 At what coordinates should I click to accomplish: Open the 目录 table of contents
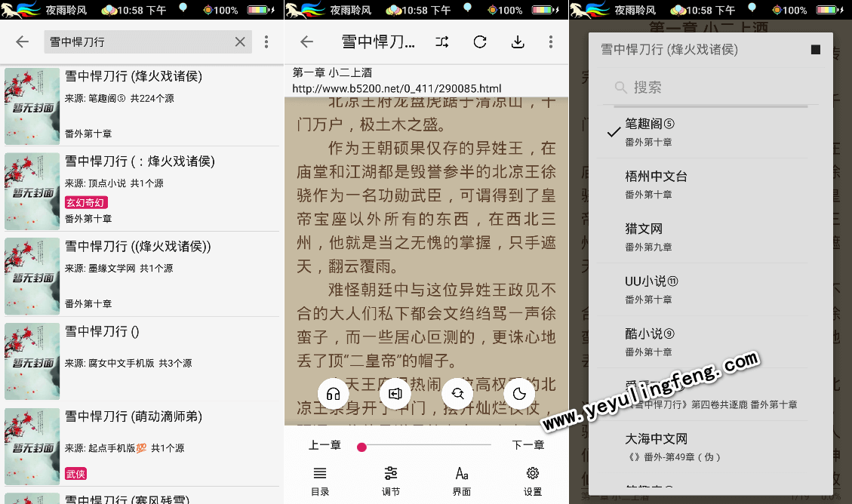[x=320, y=481]
